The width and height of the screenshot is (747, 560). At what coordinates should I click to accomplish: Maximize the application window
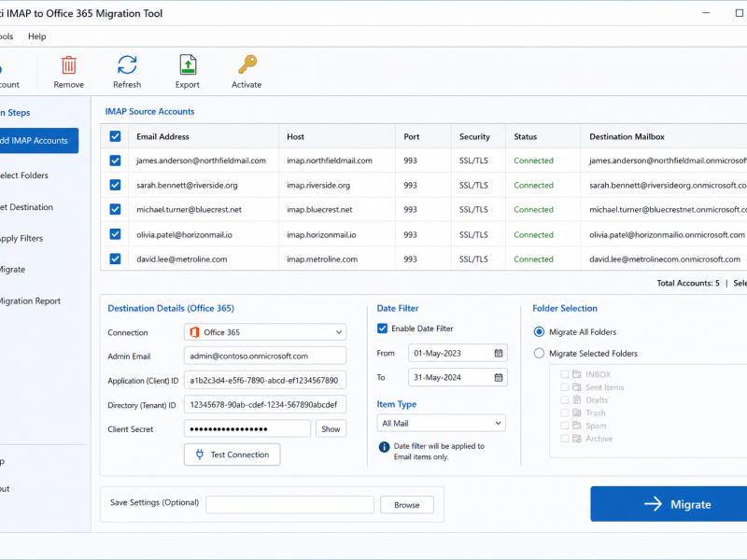(x=740, y=13)
